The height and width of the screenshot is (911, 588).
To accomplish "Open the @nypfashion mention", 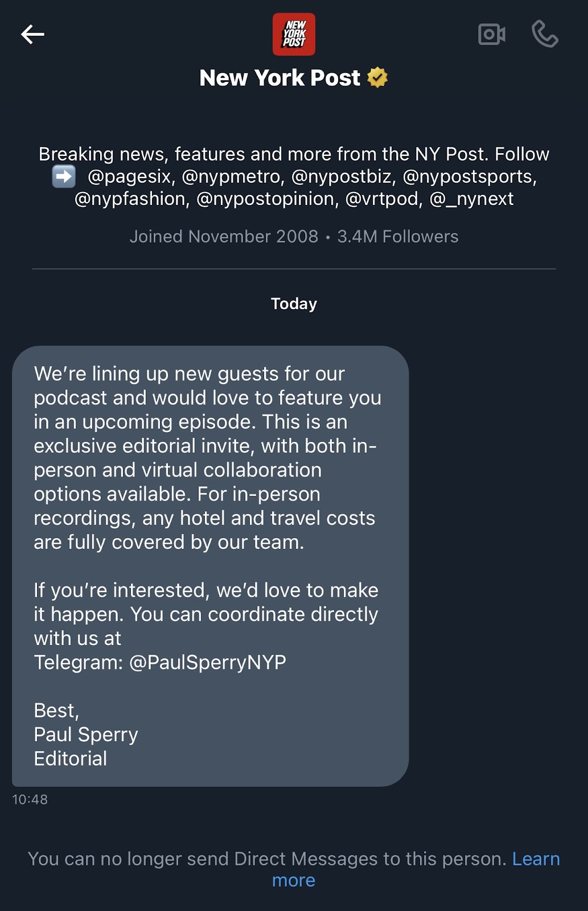I will (131, 199).
